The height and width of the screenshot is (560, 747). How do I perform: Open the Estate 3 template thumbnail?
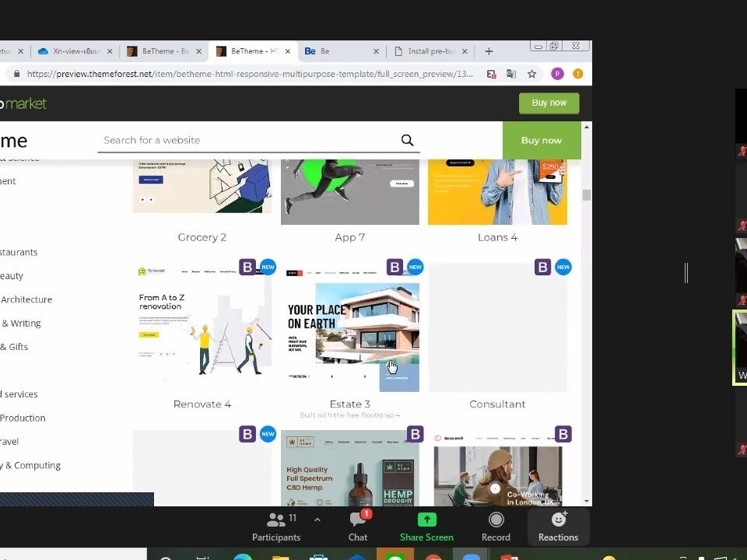[350, 327]
